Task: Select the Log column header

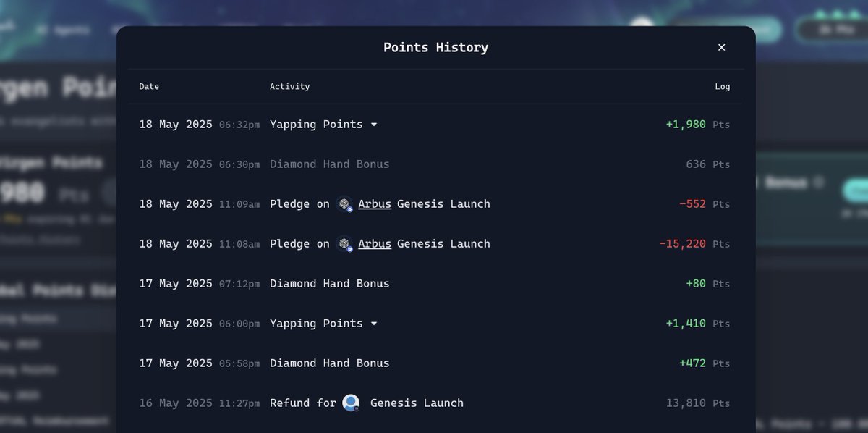Action: click(723, 86)
